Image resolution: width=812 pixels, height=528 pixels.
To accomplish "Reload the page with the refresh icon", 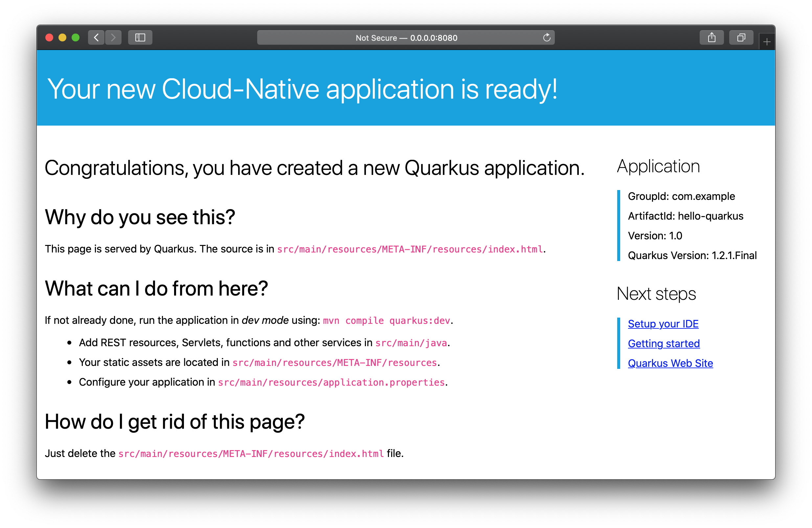I will [x=547, y=37].
